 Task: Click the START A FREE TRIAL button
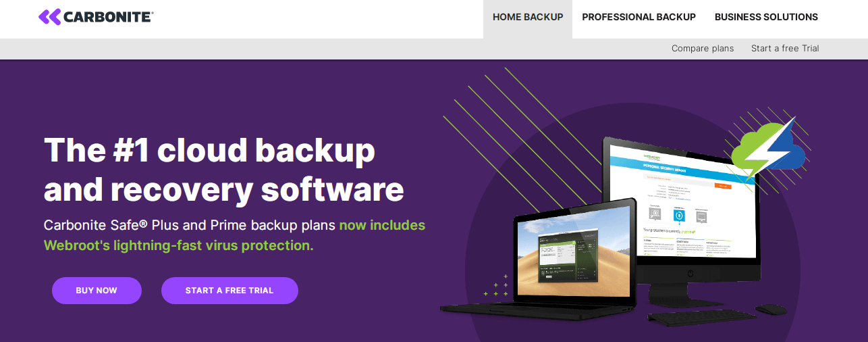pos(229,291)
